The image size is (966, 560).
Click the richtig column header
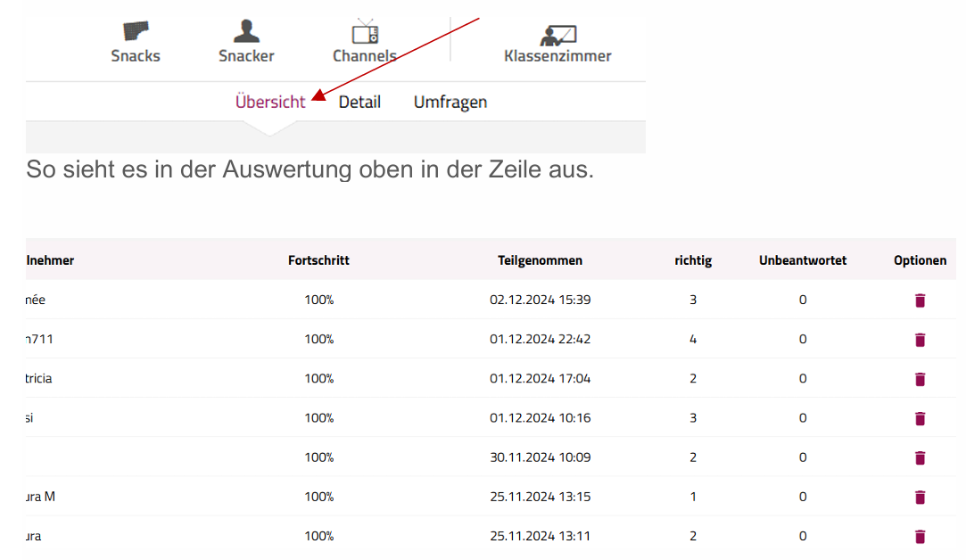tap(693, 260)
